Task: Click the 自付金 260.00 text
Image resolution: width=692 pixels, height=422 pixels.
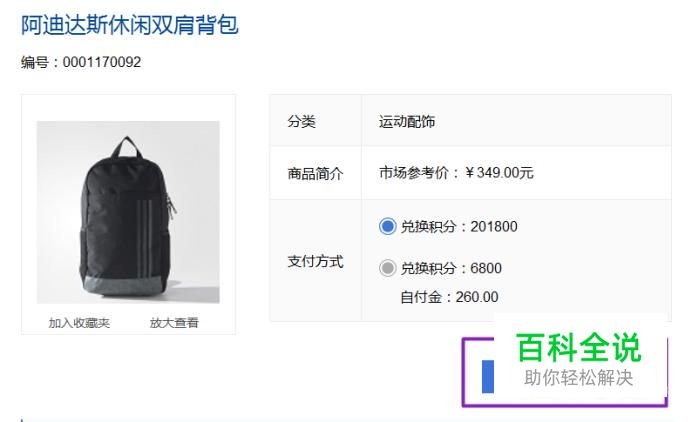Action: click(x=449, y=297)
